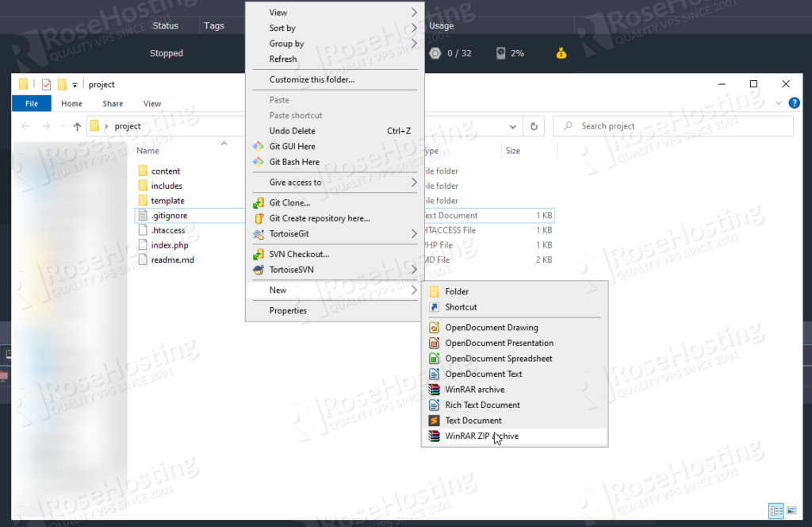This screenshot has height=527, width=812.
Task: Open the Share ribbon tab
Action: coord(113,104)
